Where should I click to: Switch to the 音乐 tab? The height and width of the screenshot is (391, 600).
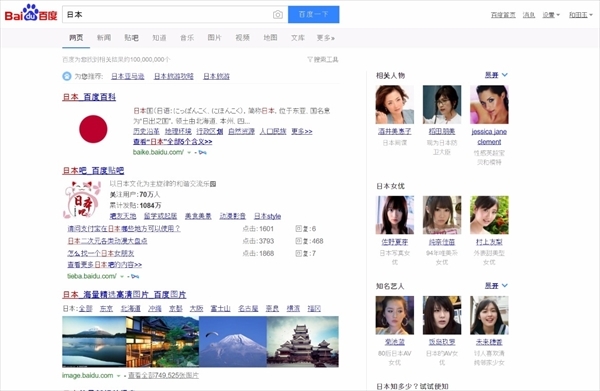(x=187, y=37)
